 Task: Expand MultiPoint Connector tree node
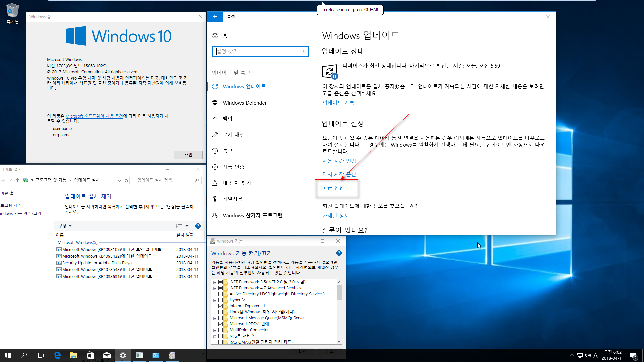click(215, 330)
